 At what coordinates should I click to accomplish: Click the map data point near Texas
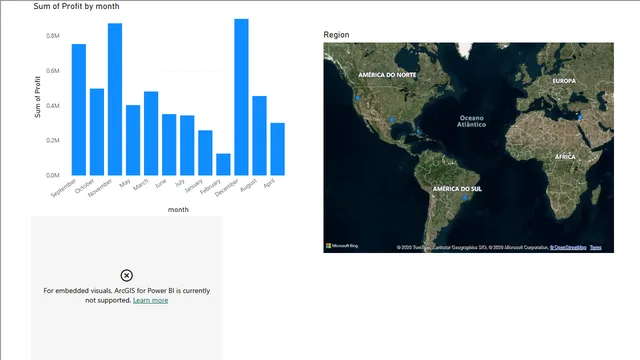pyautogui.click(x=392, y=120)
